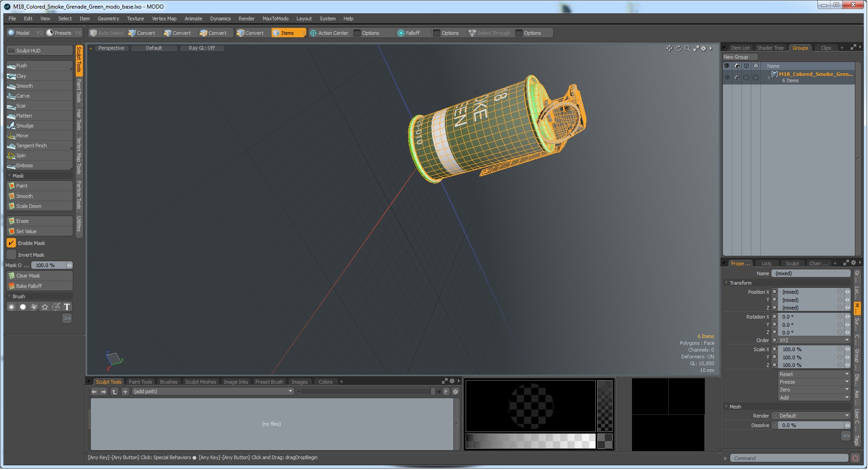The width and height of the screenshot is (868, 470).
Task: Toggle visibility eye of M18 group
Action: coord(727,77)
